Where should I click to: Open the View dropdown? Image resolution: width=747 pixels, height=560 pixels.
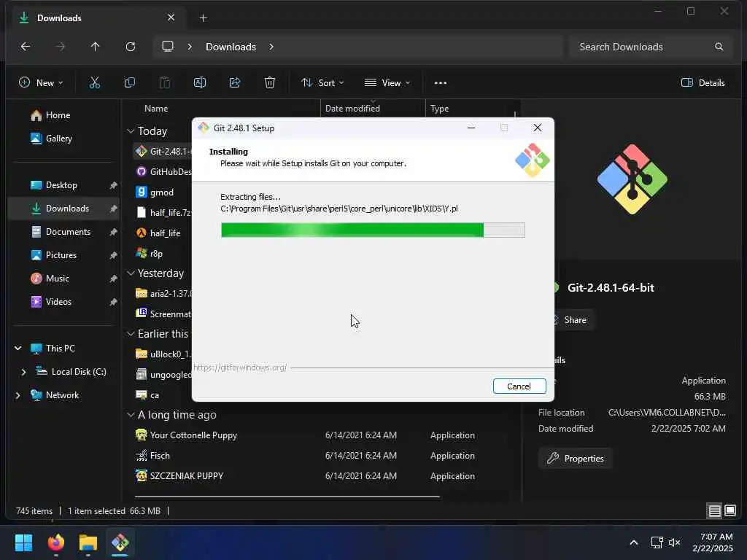pos(387,83)
